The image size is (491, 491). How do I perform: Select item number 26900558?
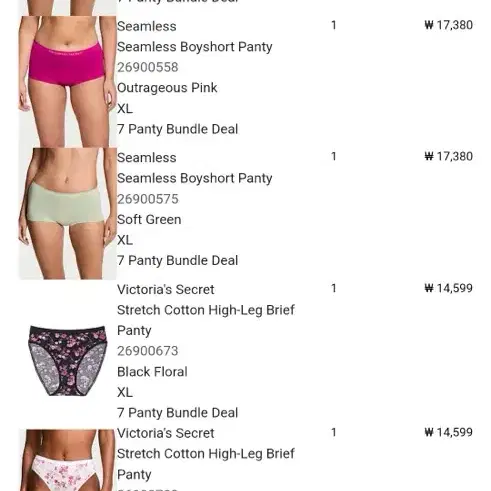(x=148, y=67)
